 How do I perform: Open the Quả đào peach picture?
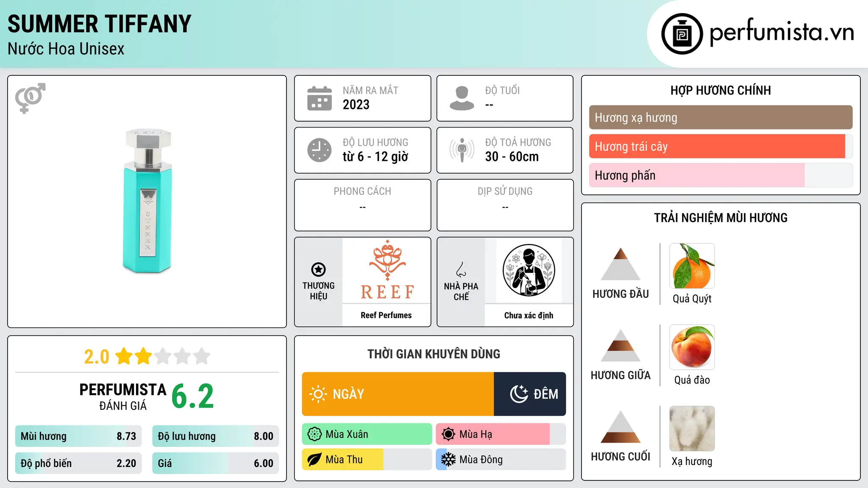click(692, 347)
